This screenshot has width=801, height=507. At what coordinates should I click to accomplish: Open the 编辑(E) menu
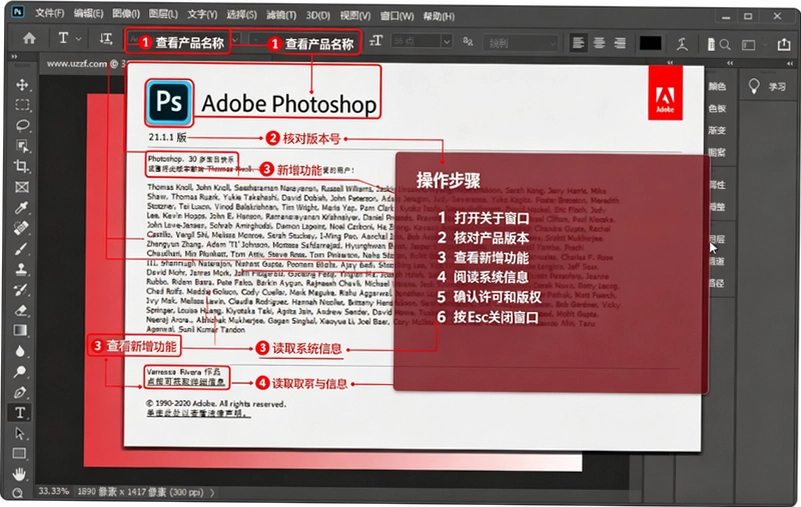88,14
